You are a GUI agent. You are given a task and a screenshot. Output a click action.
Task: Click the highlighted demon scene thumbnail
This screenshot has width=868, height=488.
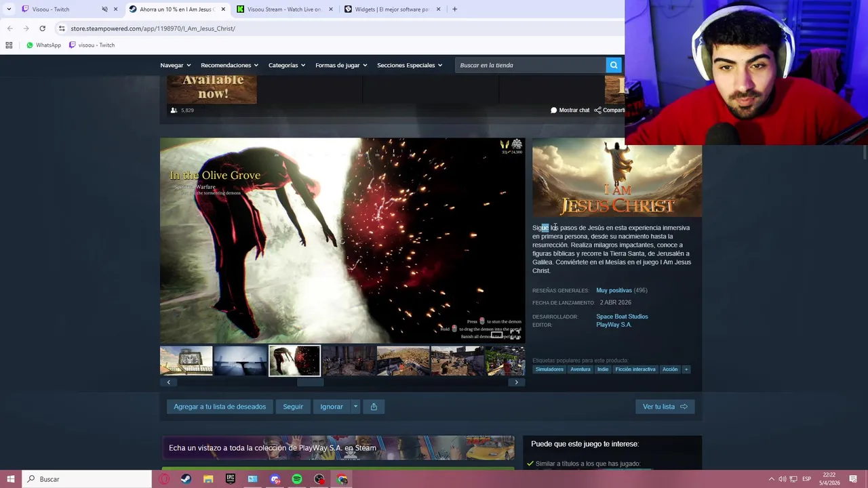point(294,361)
